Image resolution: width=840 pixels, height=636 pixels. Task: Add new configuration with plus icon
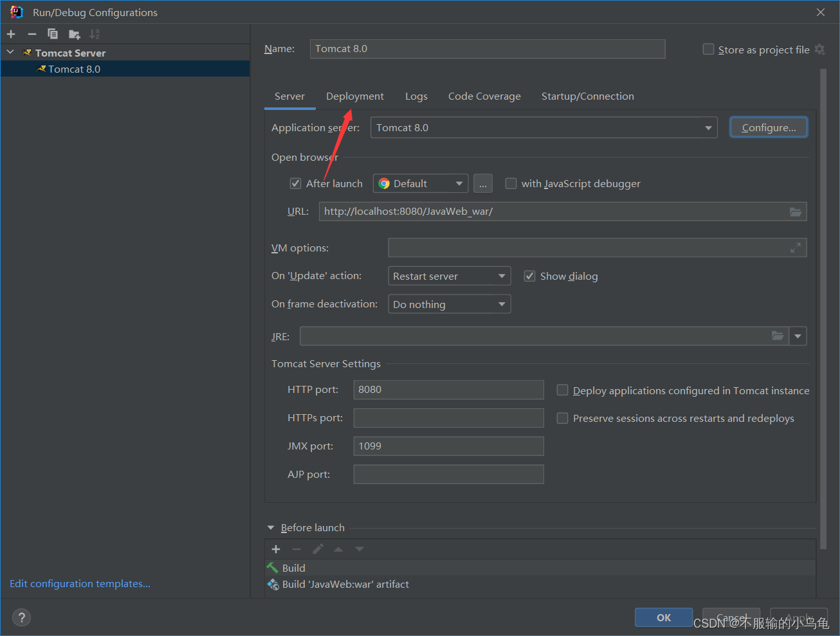(11, 34)
